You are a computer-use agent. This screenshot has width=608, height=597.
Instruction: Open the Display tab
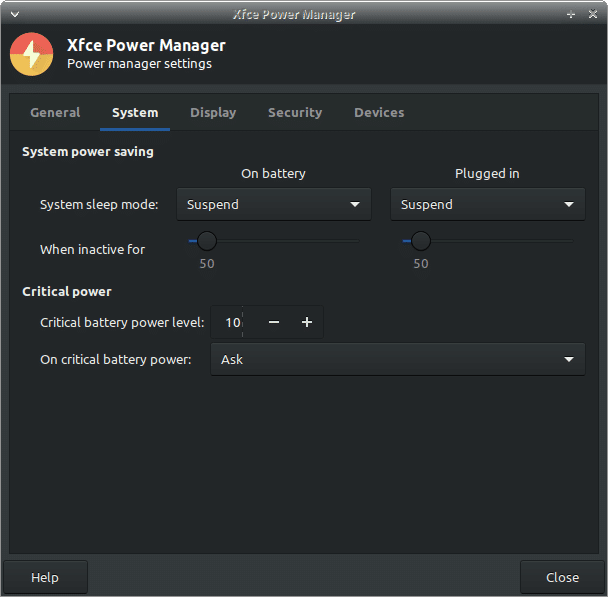(x=213, y=113)
